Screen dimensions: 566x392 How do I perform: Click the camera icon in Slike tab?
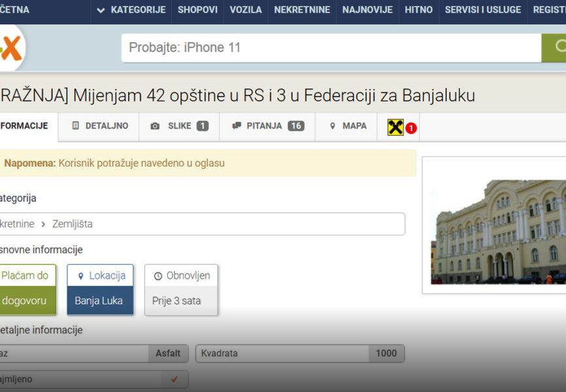tap(155, 126)
